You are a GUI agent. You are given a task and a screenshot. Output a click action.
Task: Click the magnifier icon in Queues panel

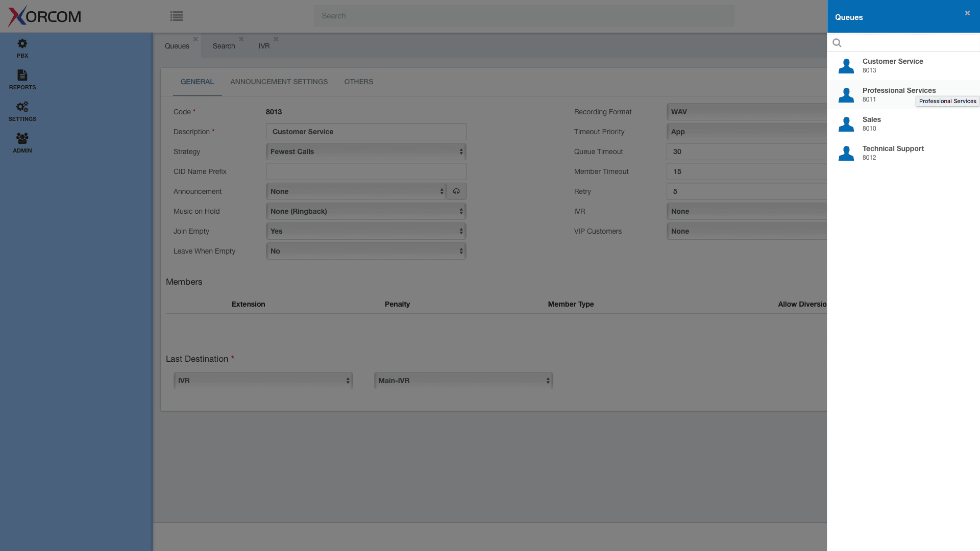click(837, 43)
